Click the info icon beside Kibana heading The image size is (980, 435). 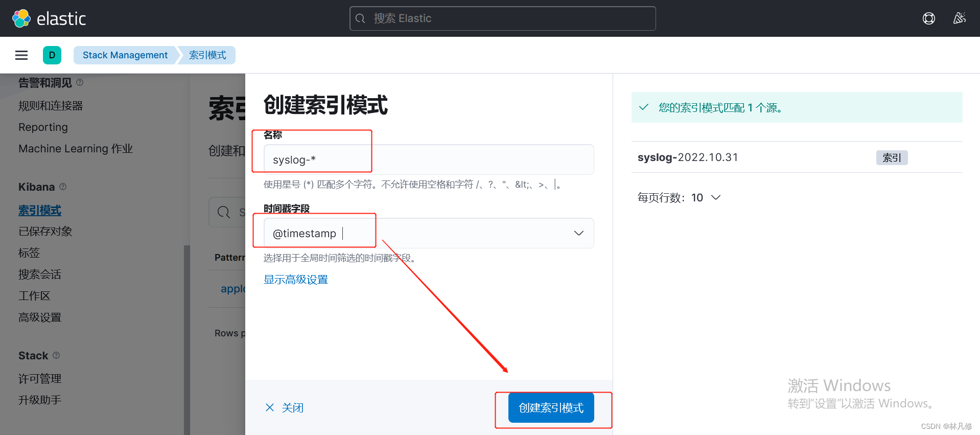[63, 187]
